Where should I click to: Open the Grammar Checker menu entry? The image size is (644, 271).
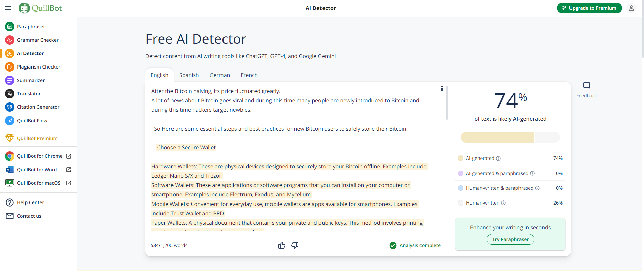click(39, 40)
